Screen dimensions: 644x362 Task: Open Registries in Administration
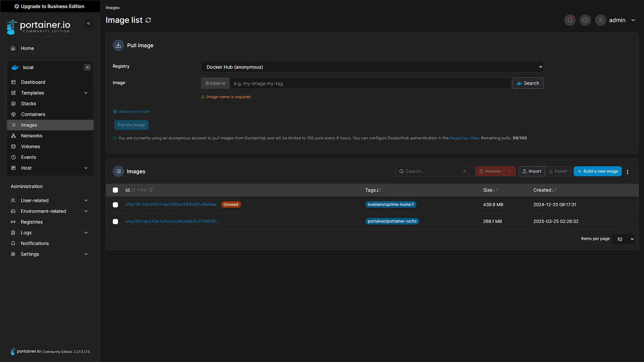pos(50,222)
